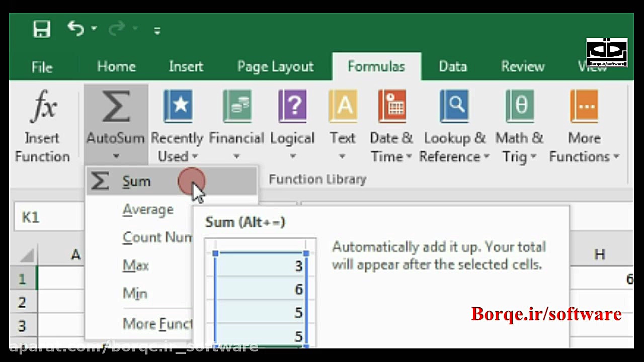The height and width of the screenshot is (362, 644).
Task: Undo the last action
Action: click(75, 29)
